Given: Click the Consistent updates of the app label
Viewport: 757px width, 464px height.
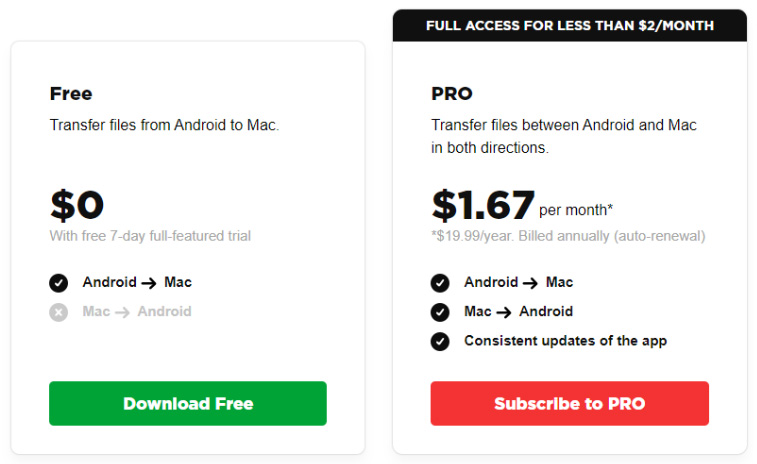Looking at the screenshot, I should click(x=565, y=341).
